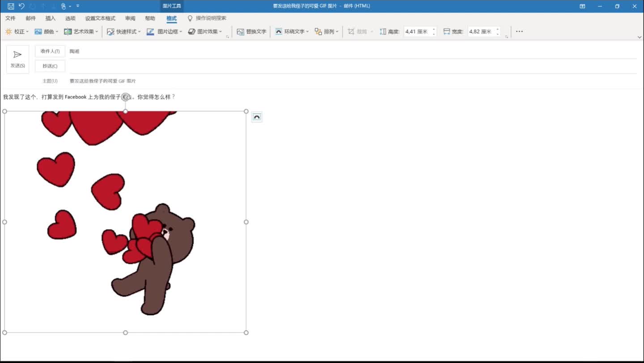Click the 抄送 Cc button
Screen dimensions: 644x363
[50, 66]
